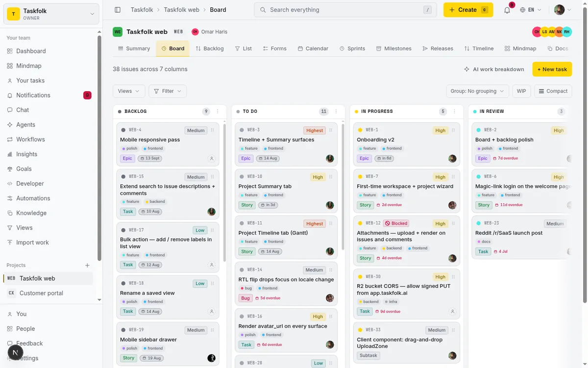Open card Mobile responsive pass
The image size is (588, 368).
click(x=168, y=144)
